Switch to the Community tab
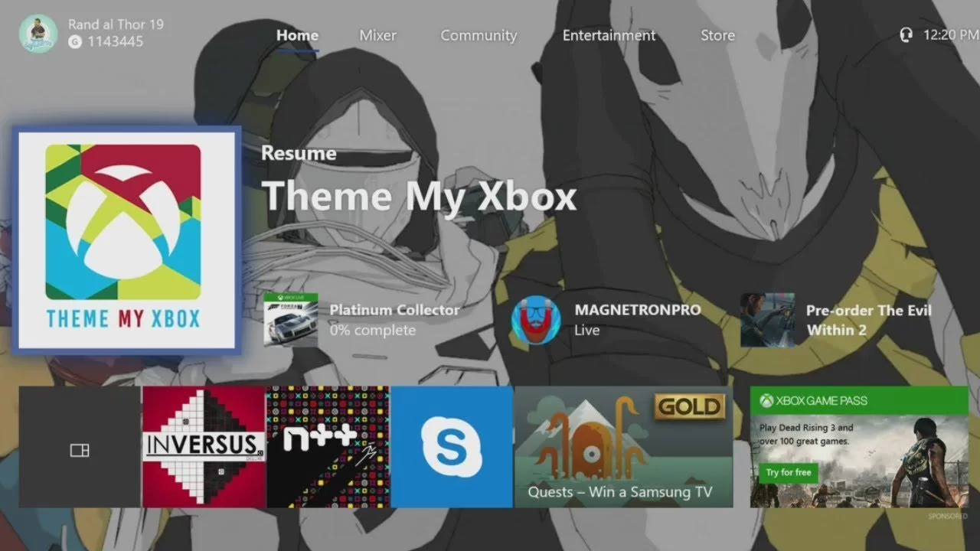Image resolution: width=980 pixels, height=551 pixels. pos(479,35)
